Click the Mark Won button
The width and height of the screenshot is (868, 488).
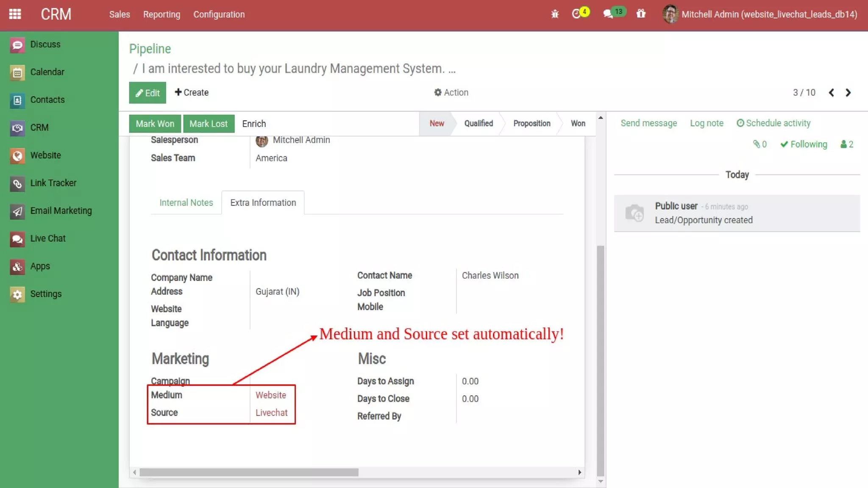tap(155, 124)
